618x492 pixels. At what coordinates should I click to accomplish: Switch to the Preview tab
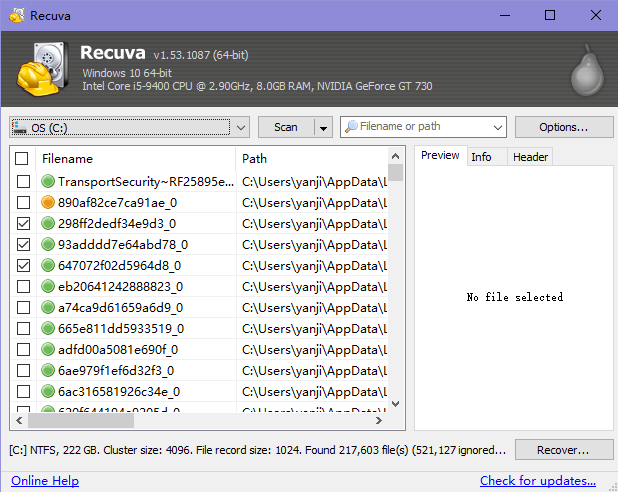[440, 155]
